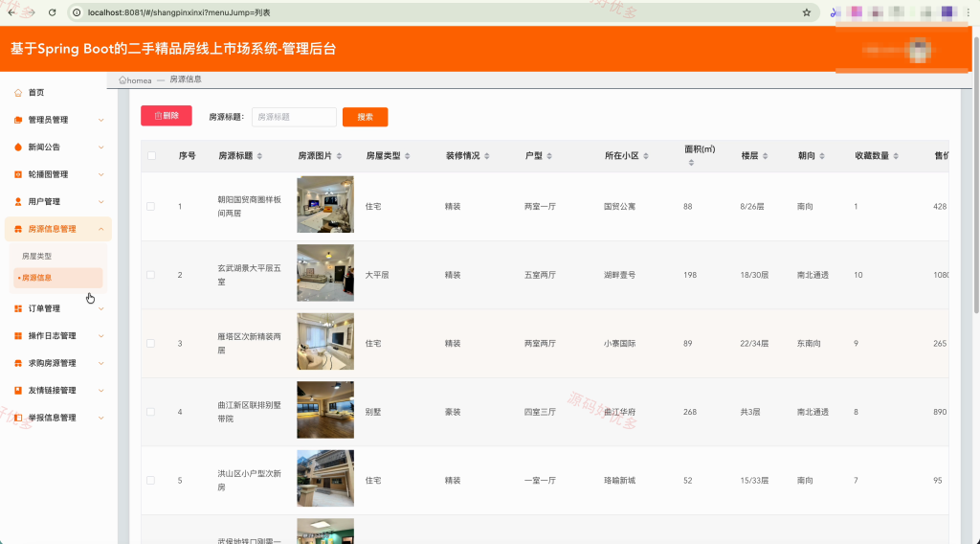Click the 轮播图管理 sidebar icon
The image size is (980, 544).
coord(18,174)
